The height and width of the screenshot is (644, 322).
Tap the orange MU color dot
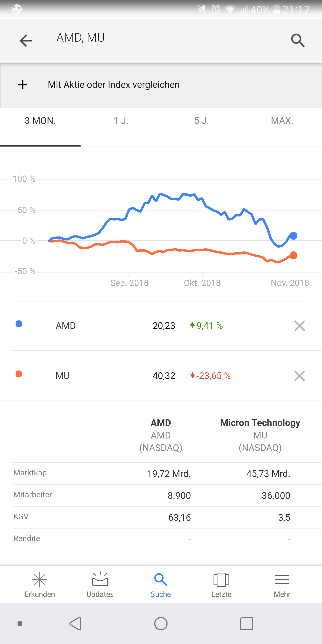tap(19, 374)
